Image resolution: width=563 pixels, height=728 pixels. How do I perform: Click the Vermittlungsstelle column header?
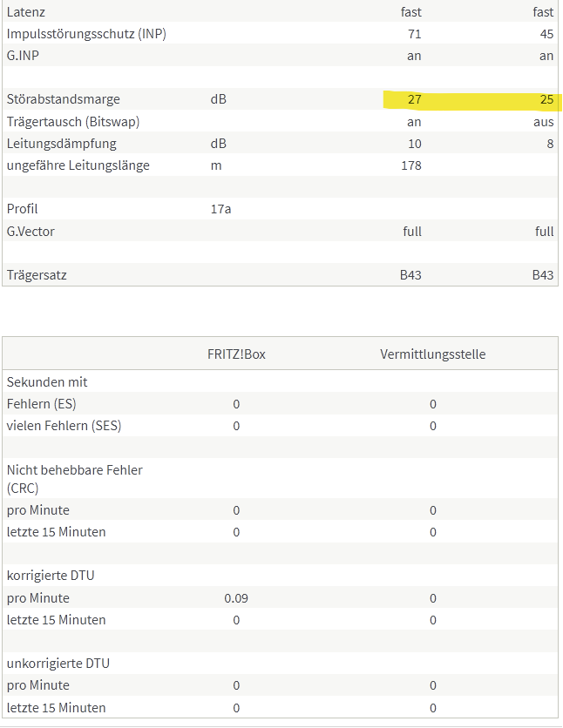432,354
